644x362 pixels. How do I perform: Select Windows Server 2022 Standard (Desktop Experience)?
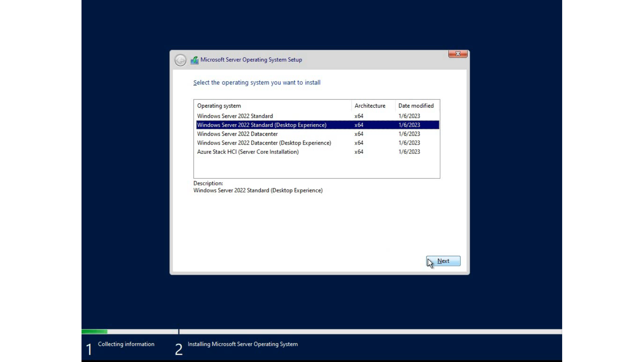click(318, 125)
